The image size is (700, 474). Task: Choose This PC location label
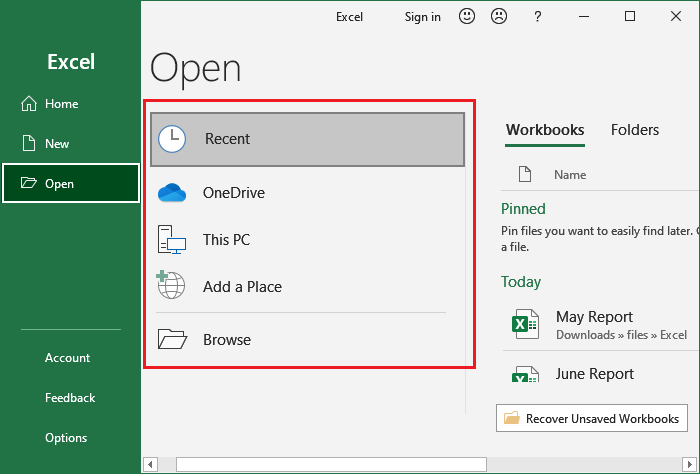click(x=226, y=240)
